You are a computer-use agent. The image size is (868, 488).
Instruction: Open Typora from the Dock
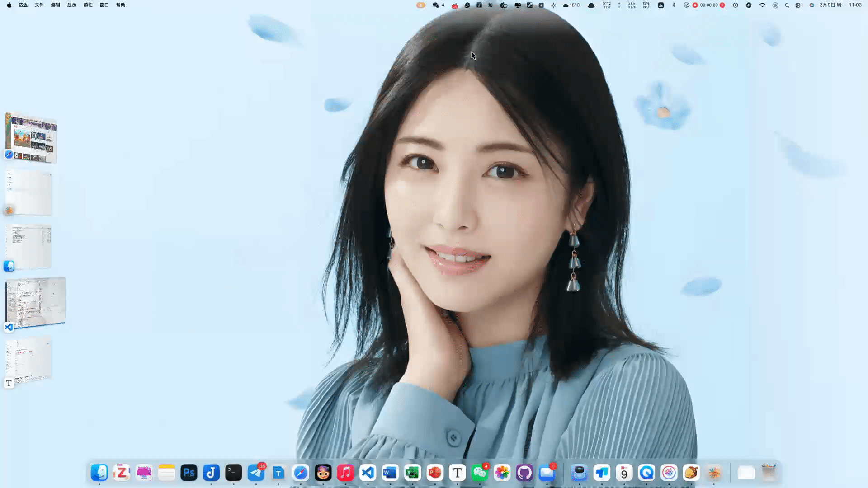[458, 473]
